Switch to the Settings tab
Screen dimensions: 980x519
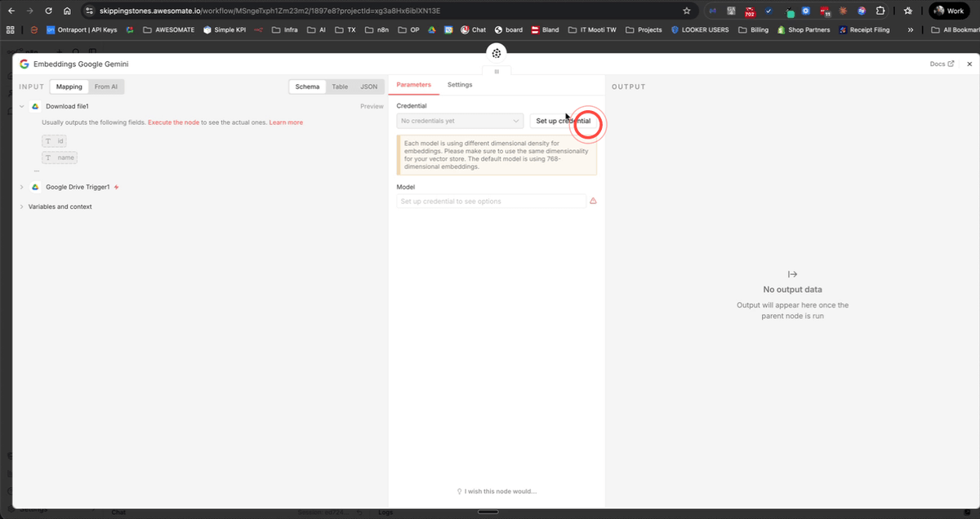(460, 85)
